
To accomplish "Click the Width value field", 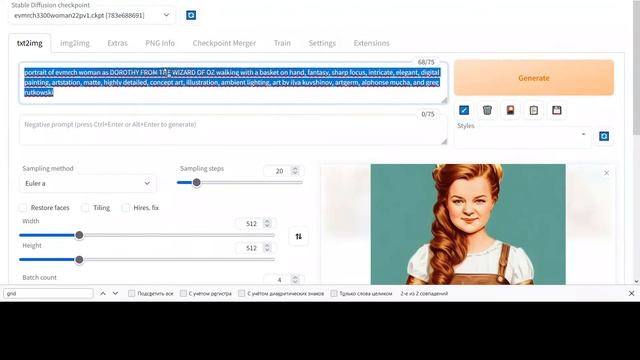I will click(251, 224).
